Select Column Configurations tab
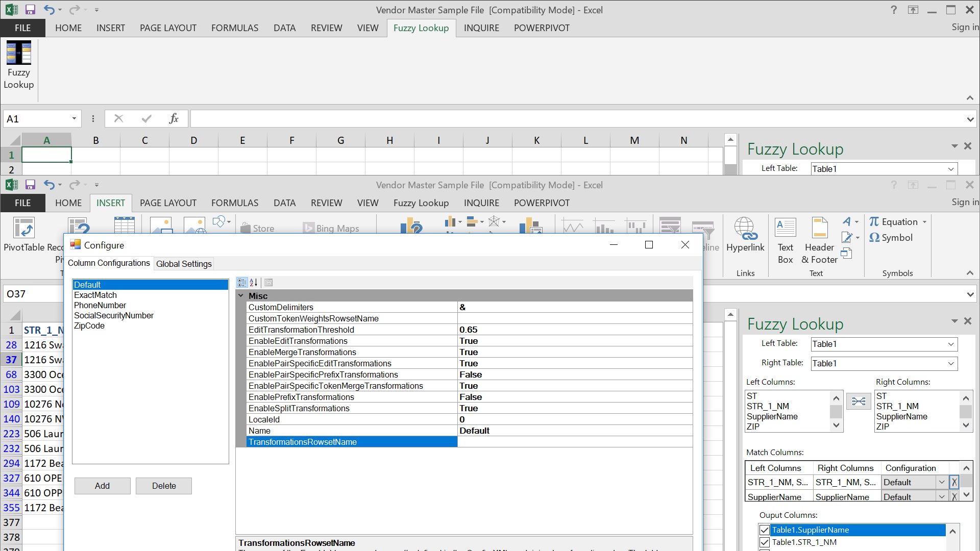The image size is (980, 551). pyautogui.click(x=109, y=263)
